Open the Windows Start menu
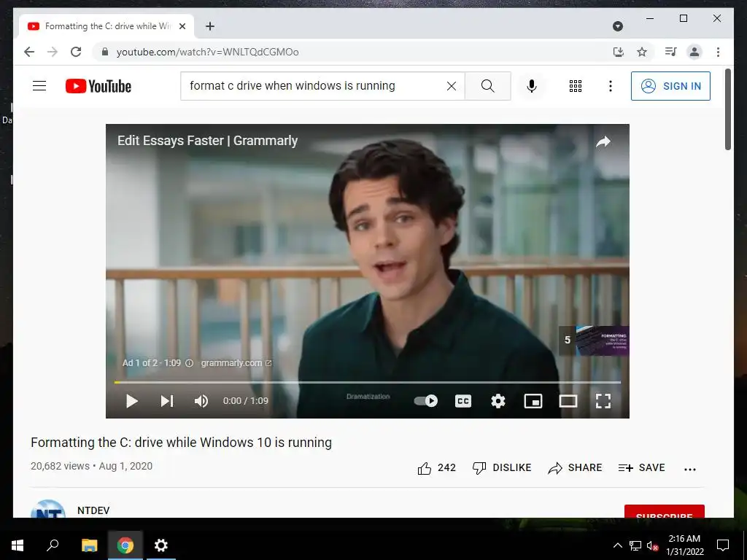The image size is (747, 560). pyautogui.click(x=18, y=545)
